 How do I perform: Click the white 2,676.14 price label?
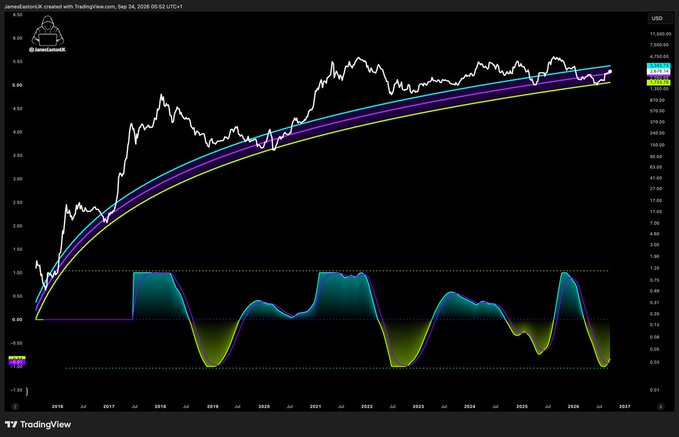coord(659,71)
